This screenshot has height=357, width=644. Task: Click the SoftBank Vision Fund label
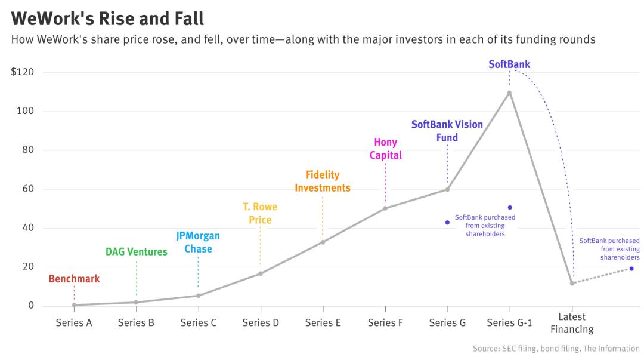point(447,131)
